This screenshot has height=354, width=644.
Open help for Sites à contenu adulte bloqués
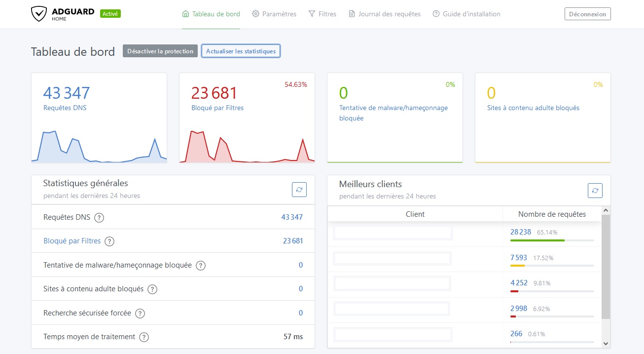pyautogui.click(x=152, y=289)
